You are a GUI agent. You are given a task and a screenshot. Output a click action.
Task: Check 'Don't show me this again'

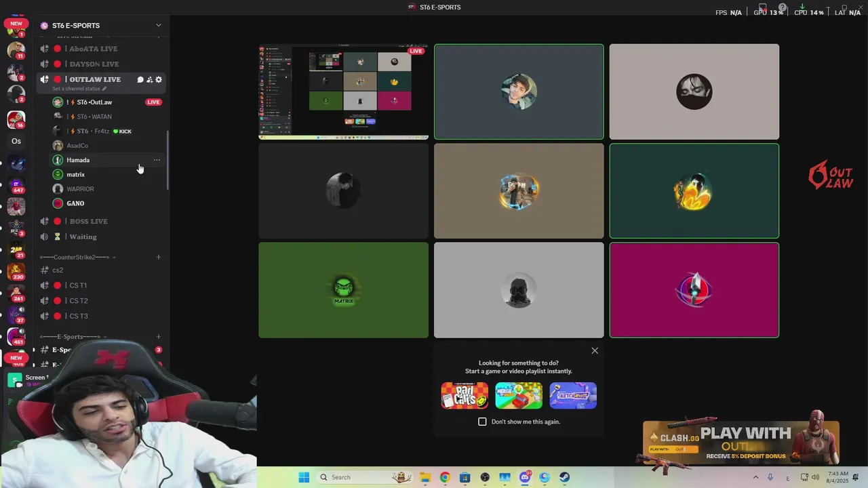point(482,422)
